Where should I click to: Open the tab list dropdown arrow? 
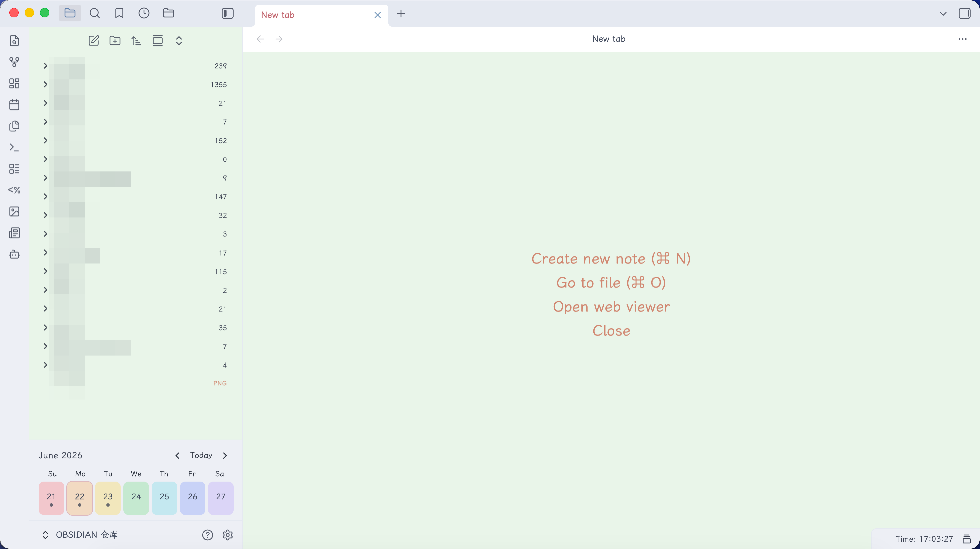point(943,14)
